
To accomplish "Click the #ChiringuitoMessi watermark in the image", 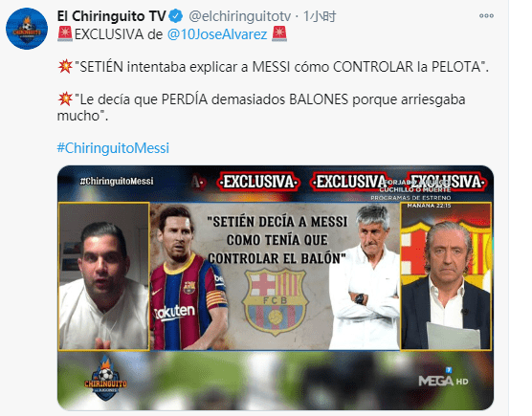I will tap(117, 181).
